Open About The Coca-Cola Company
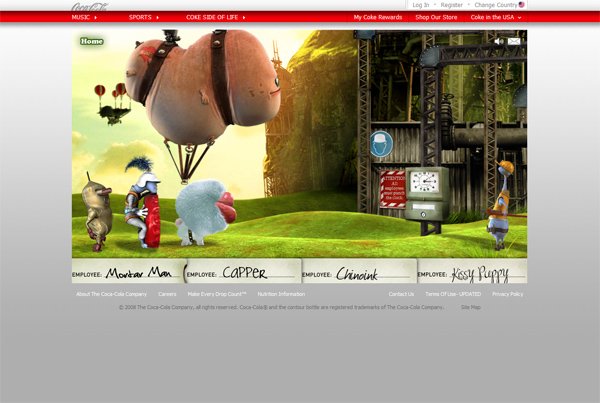The height and width of the screenshot is (403, 600). point(111,294)
